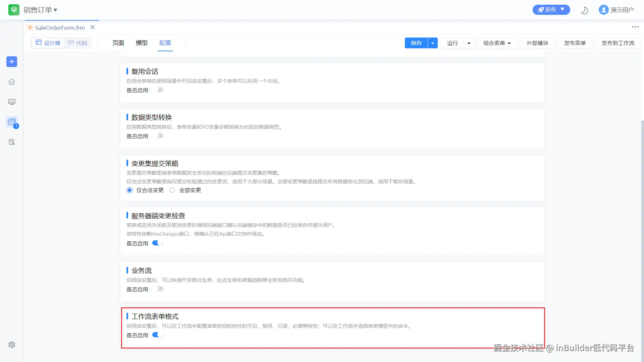Select the 全部变更 radio option

click(x=172, y=190)
